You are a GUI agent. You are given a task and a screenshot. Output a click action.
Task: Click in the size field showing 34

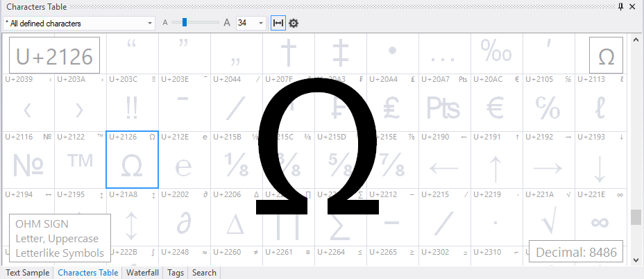pyautogui.click(x=246, y=24)
